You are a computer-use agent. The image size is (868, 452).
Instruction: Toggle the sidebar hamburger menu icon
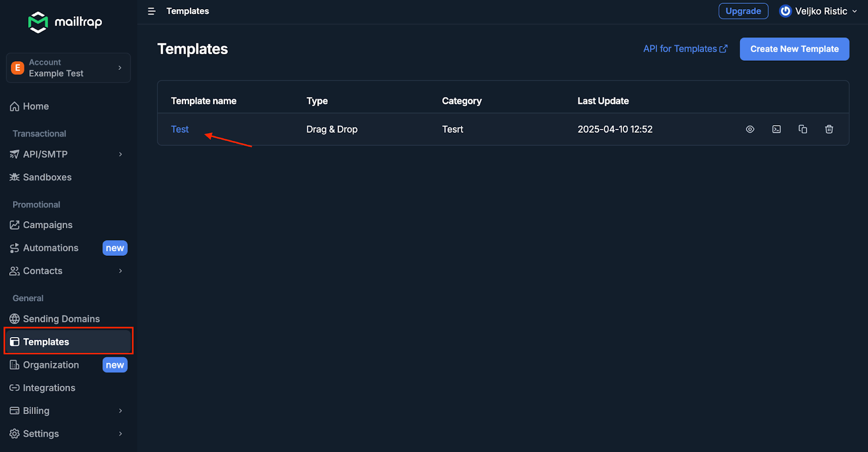151,11
